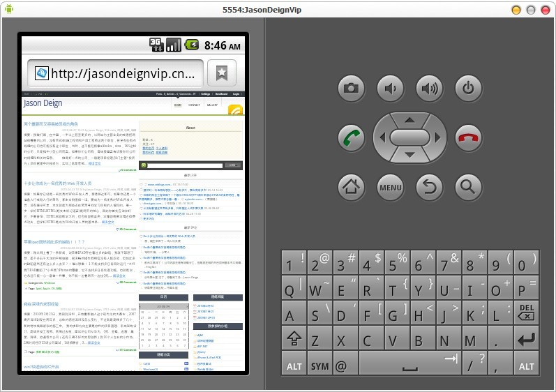The height and width of the screenshot is (392, 556).
Task: Click the D-pad down arrow
Action: coord(410,155)
